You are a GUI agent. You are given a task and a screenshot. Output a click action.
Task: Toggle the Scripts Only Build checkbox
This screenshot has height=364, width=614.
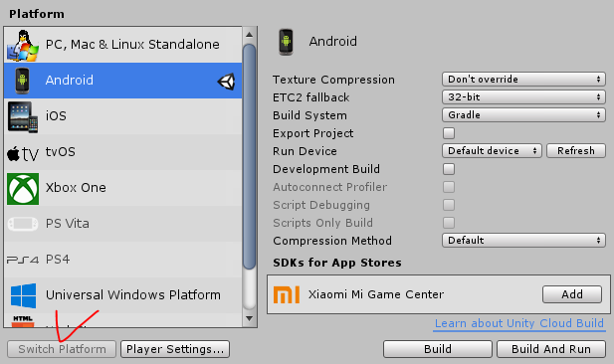(x=449, y=223)
